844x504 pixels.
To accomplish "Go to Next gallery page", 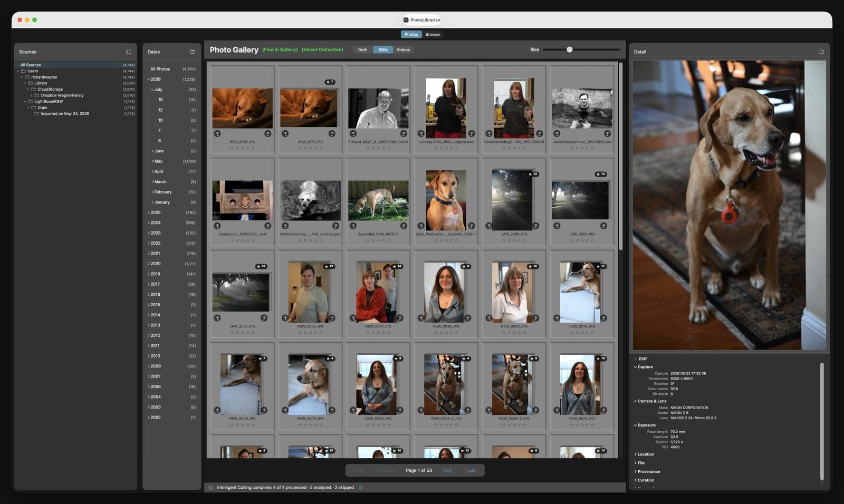I will (x=448, y=471).
